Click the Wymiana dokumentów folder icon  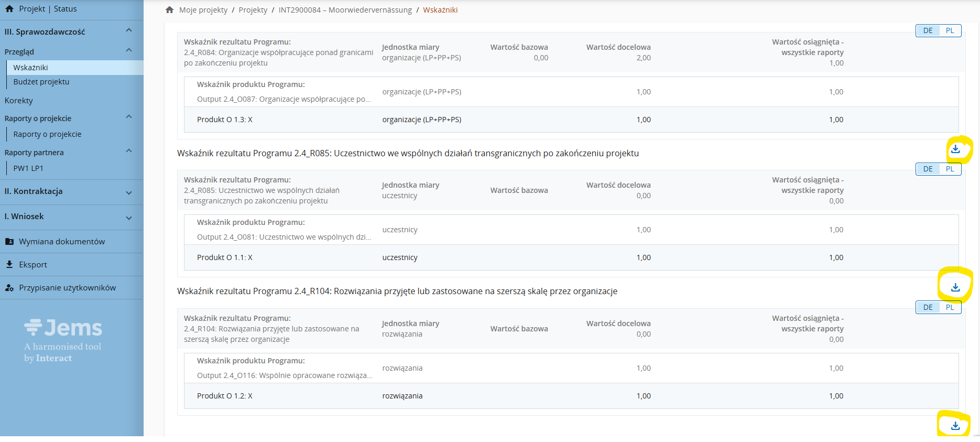tap(9, 242)
